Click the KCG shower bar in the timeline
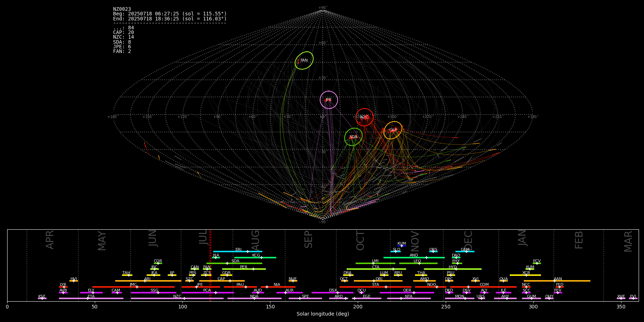644x322 pixels. [255, 257]
